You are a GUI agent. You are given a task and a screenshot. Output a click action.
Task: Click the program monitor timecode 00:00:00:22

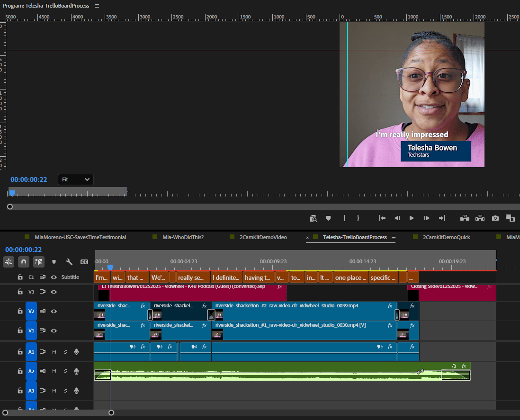tap(29, 179)
